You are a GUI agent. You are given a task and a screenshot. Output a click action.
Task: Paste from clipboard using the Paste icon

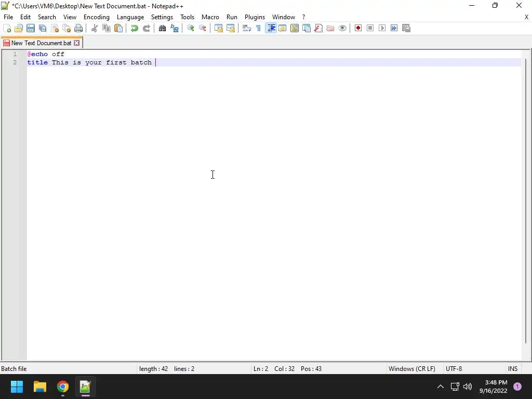click(x=118, y=28)
